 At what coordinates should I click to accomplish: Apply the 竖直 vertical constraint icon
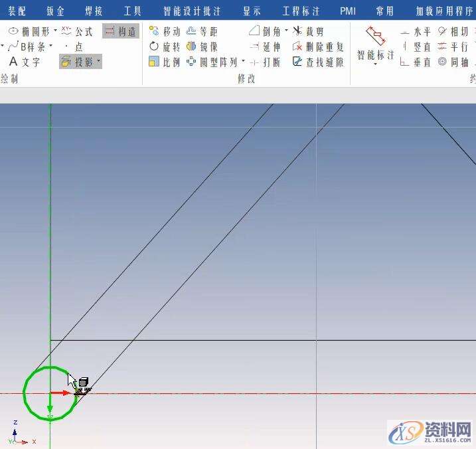pos(405,46)
